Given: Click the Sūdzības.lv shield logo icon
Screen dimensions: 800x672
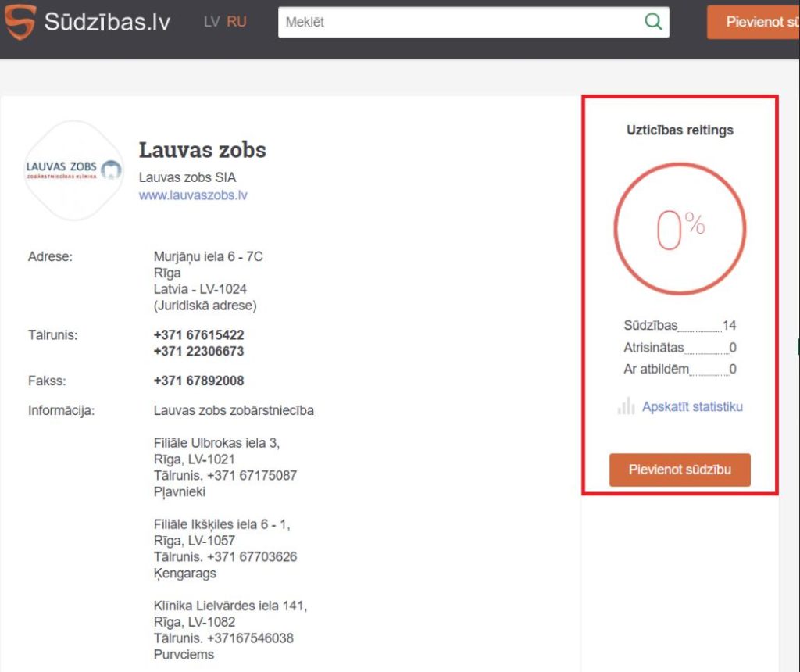Looking at the screenshot, I should [20, 21].
